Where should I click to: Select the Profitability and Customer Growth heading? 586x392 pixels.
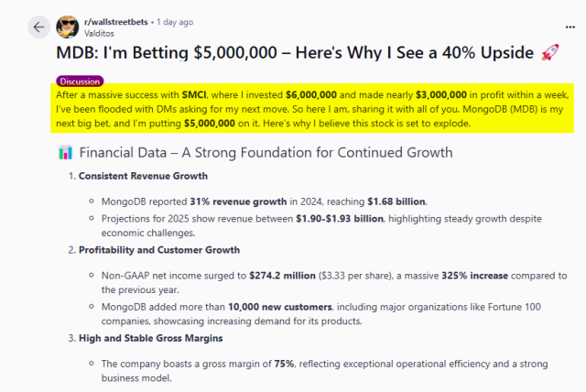[x=159, y=250]
